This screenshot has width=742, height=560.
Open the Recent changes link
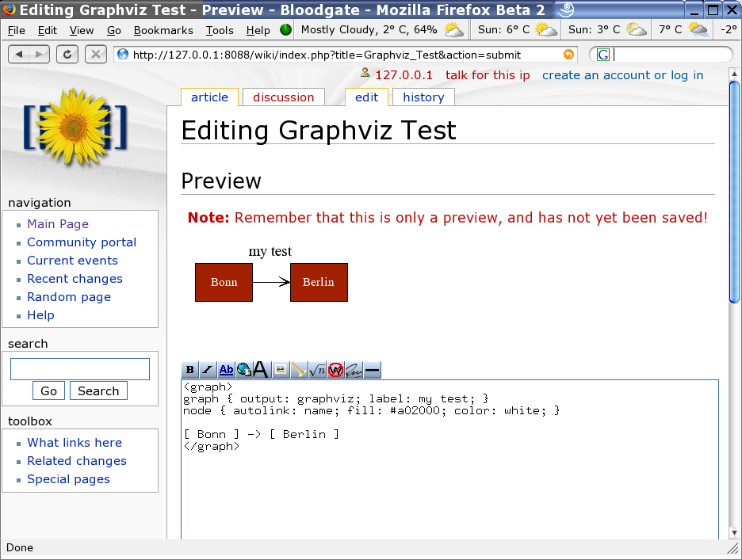click(75, 279)
